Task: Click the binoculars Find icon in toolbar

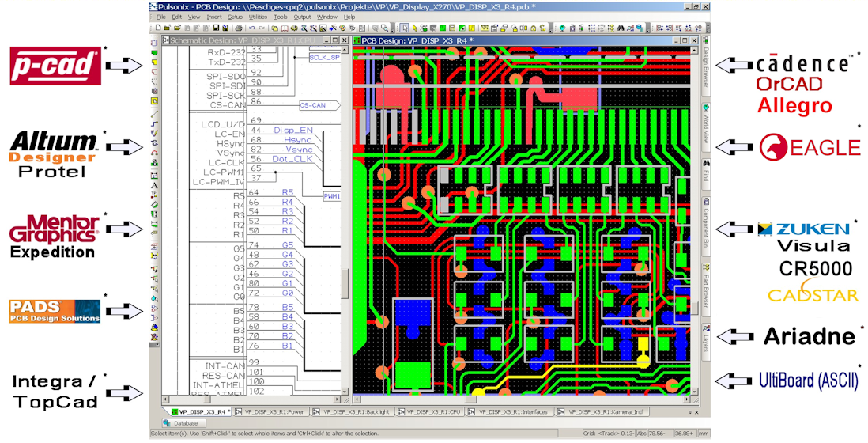Action: 621,28
